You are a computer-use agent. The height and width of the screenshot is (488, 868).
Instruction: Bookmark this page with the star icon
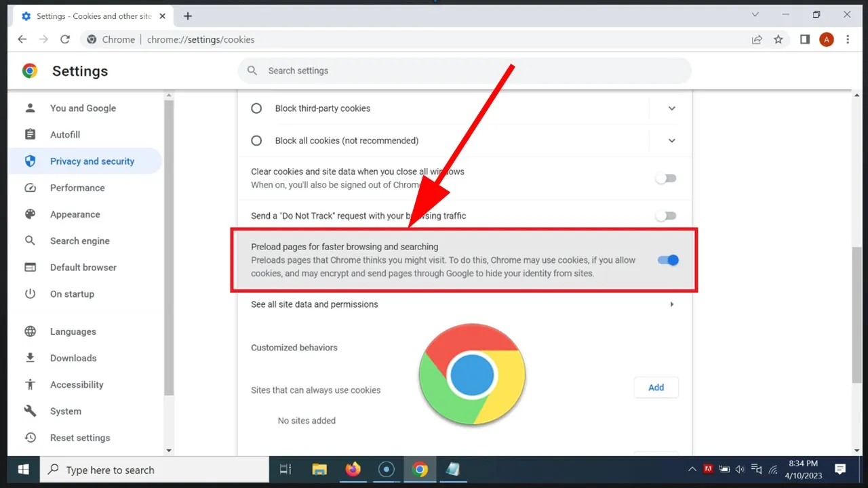(778, 39)
